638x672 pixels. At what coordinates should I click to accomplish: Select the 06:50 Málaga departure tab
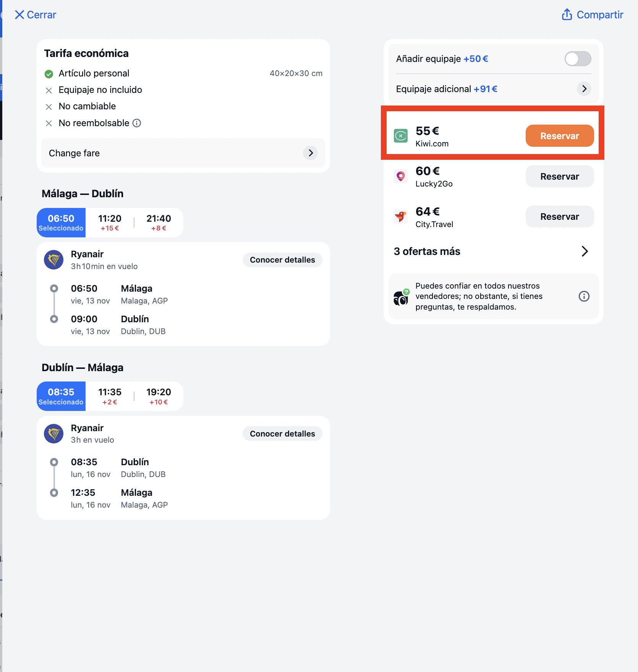(x=61, y=222)
